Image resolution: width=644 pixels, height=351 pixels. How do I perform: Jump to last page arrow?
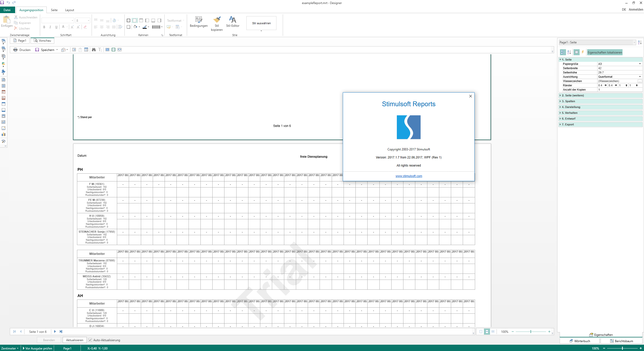(61, 332)
